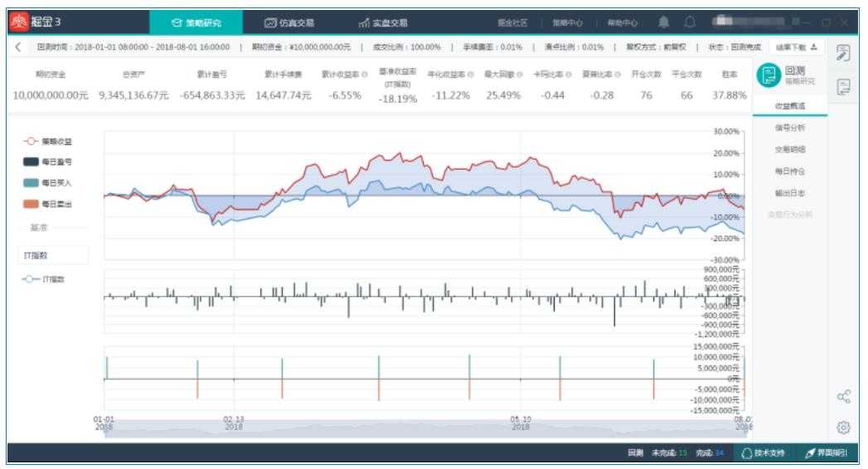Click the round green 回测 icon
The height and width of the screenshot is (469, 868).
[769, 75]
